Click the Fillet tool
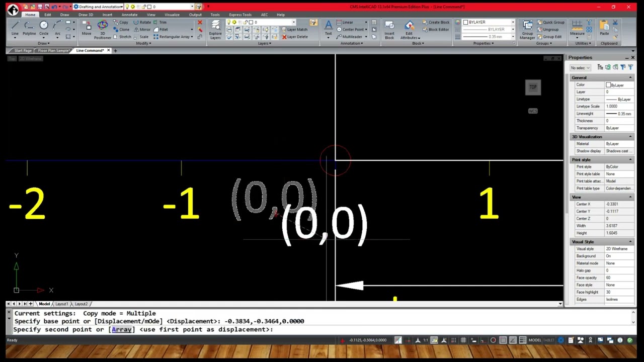Image resolution: width=644 pixels, height=362 pixels. coord(160,30)
